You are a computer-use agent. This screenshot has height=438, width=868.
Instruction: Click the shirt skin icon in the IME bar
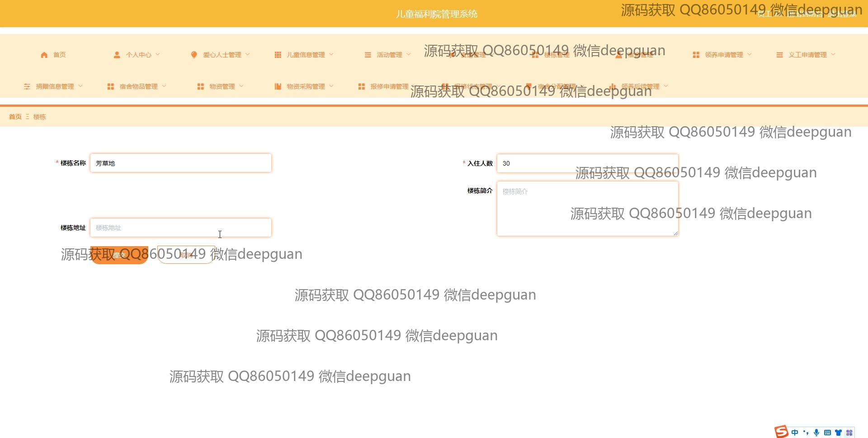click(x=838, y=433)
